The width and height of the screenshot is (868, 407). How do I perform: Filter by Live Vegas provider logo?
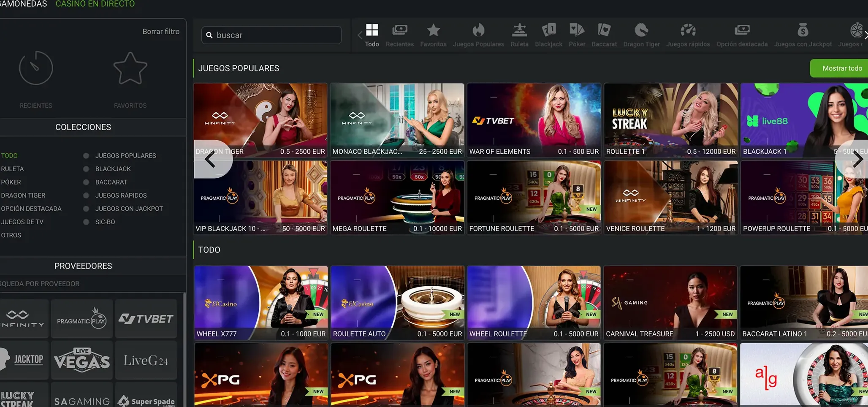click(81, 360)
